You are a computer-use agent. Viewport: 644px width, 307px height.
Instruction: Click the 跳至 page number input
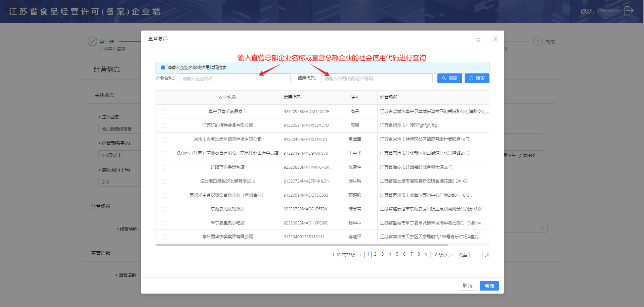(x=475, y=255)
